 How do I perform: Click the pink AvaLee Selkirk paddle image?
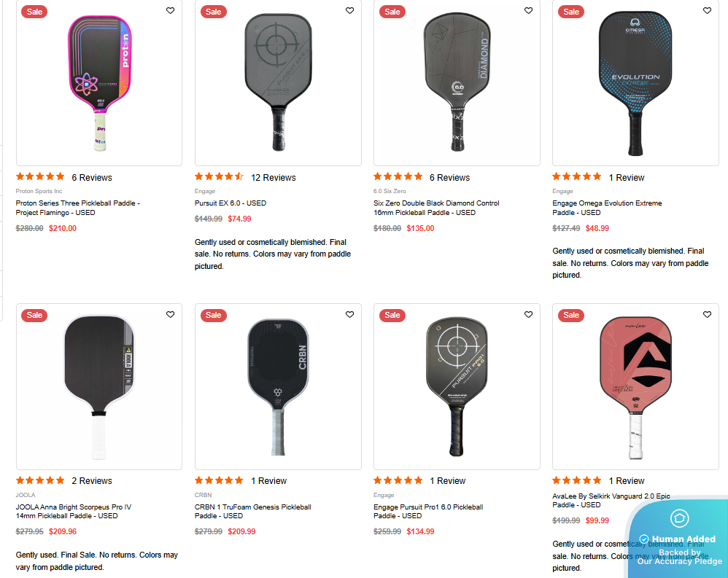pyautogui.click(x=635, y=386)
